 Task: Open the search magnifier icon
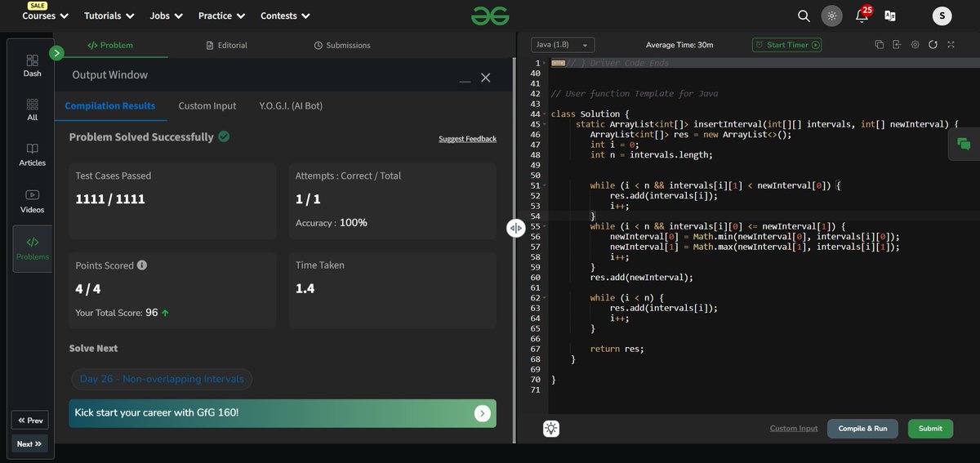[x=804, y=16]
